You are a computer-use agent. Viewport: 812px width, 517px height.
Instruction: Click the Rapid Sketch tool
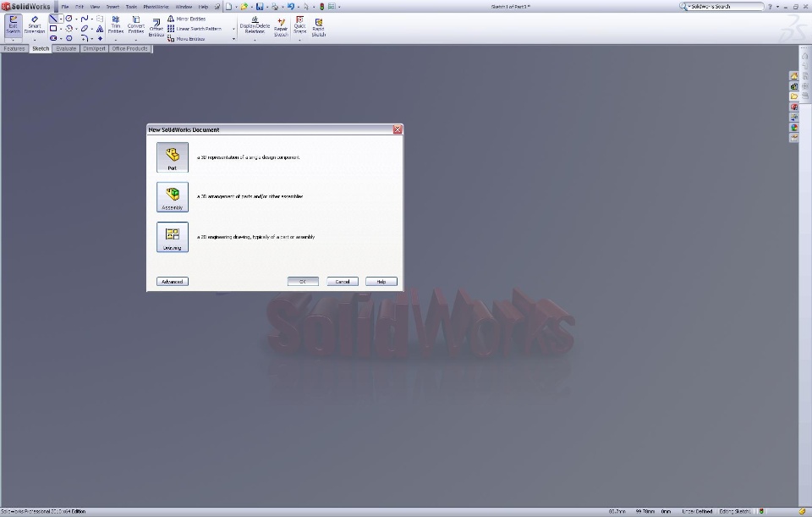(x=319, y=27)
